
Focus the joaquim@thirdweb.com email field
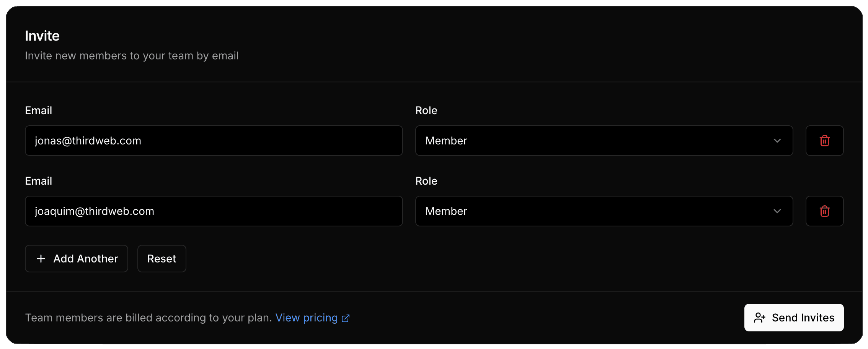click(x=214, y=211)
